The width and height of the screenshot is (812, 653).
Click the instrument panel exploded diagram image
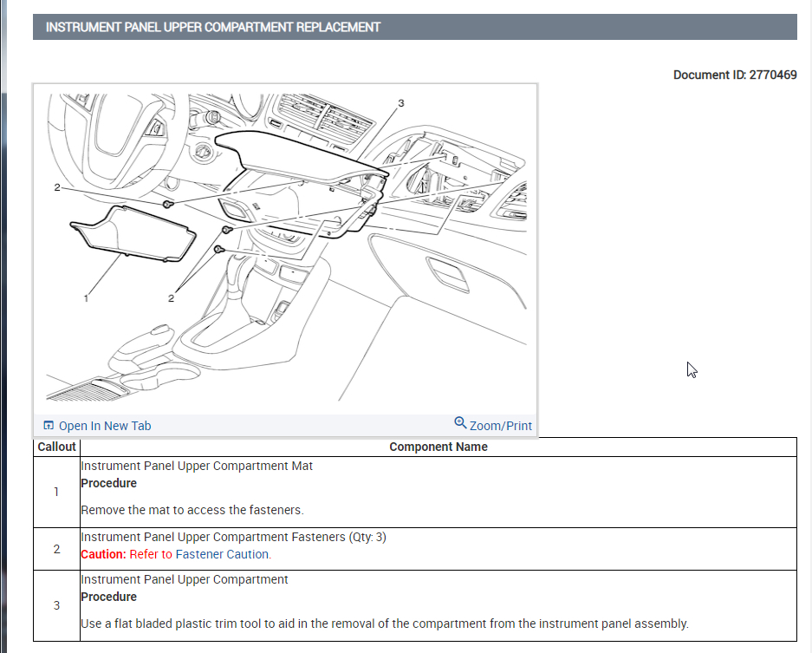[x=286, y=249]
